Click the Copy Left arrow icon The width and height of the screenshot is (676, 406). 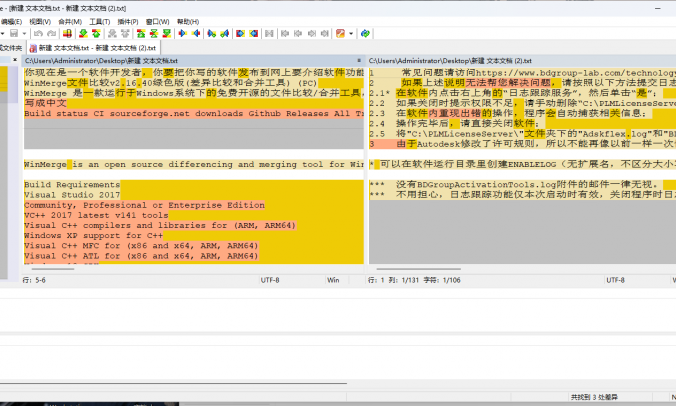[x=196, y=33]
